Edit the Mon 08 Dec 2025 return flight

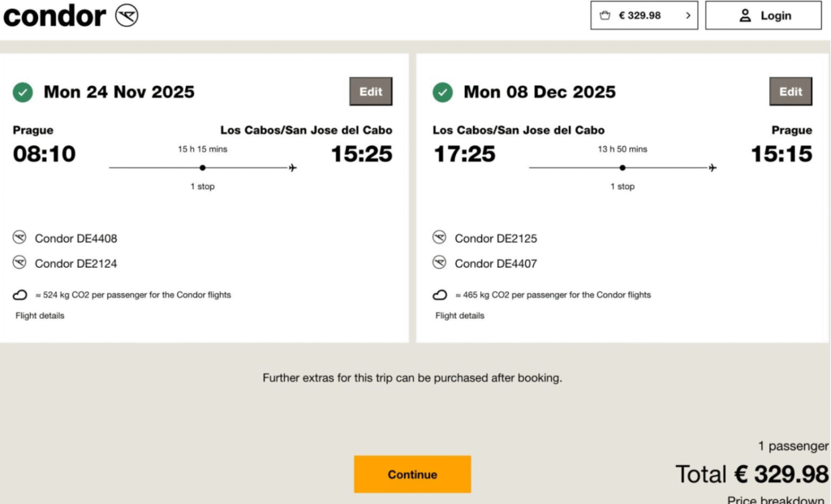coord(790,92)
